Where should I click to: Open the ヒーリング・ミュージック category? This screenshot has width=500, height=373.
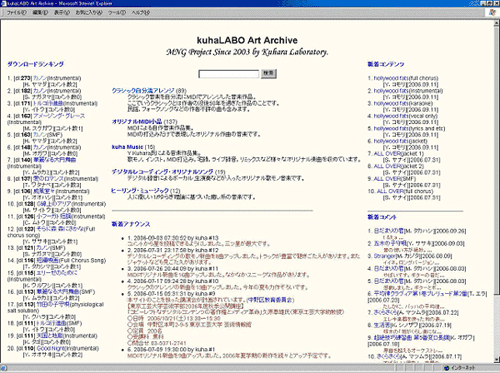[140, 191]
